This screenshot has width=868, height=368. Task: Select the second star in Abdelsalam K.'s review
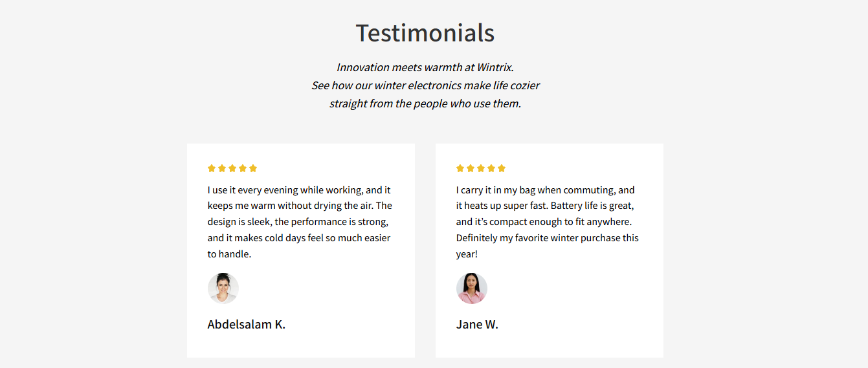(x=222, y=168)
